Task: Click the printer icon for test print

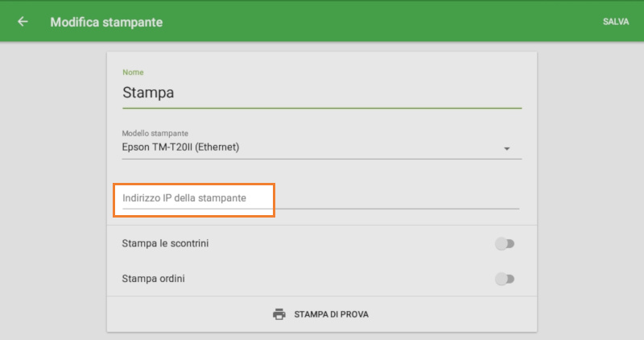Action: point(279,314)
